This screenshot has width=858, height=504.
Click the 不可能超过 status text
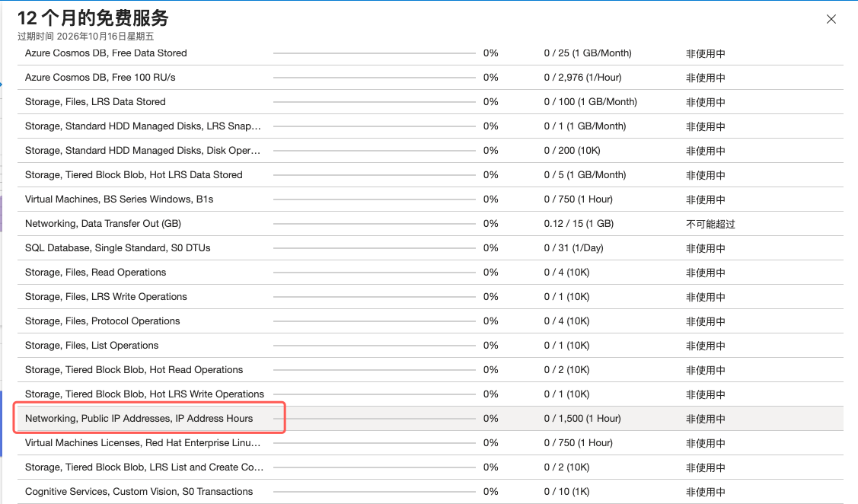[x=710, y=225]
